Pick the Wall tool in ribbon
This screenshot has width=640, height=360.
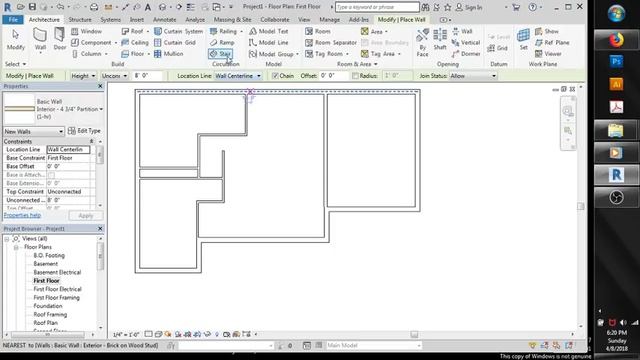(x=40, y=40)
